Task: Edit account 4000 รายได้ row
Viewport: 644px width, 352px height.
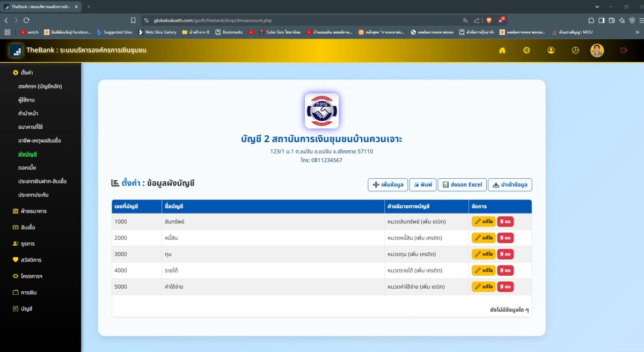Action: (484, 270)
